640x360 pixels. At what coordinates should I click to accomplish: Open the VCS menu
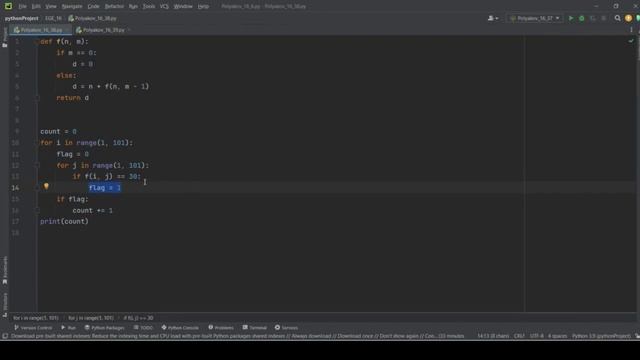(x=164, y=6)
